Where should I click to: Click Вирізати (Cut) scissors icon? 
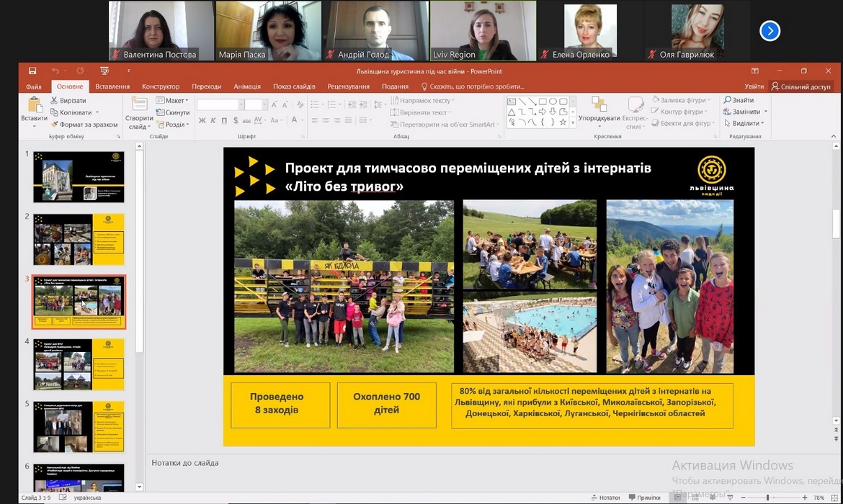tap(55, 101)
